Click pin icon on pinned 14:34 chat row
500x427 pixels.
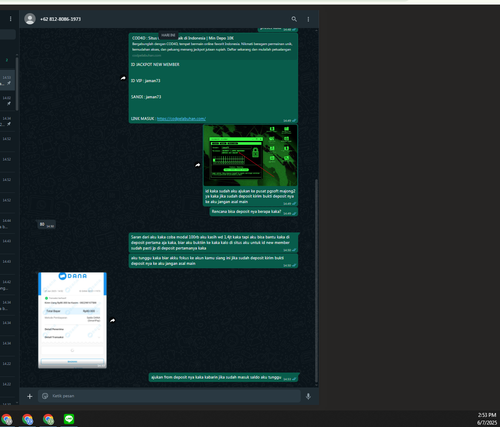coord(9,124)
